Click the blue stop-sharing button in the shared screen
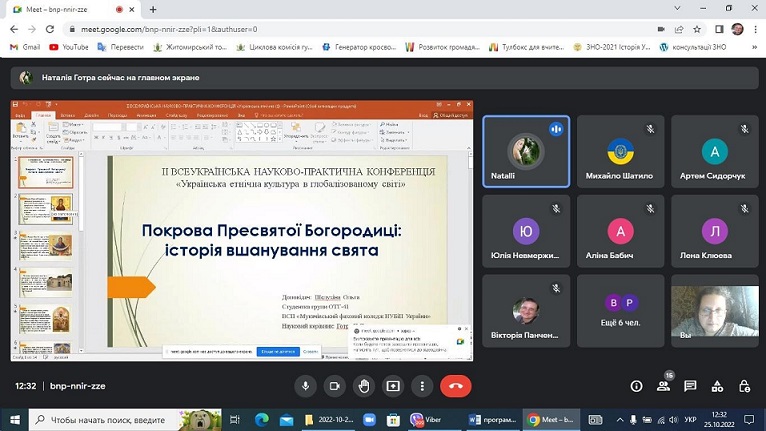This screenshot has width=766, height=431. point(278,351)
